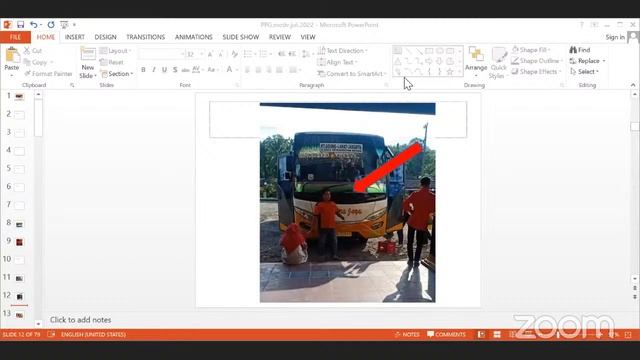Click Decrease List Level indent icon
This screenshot has height=360, width=640.
tap(282, 54)
